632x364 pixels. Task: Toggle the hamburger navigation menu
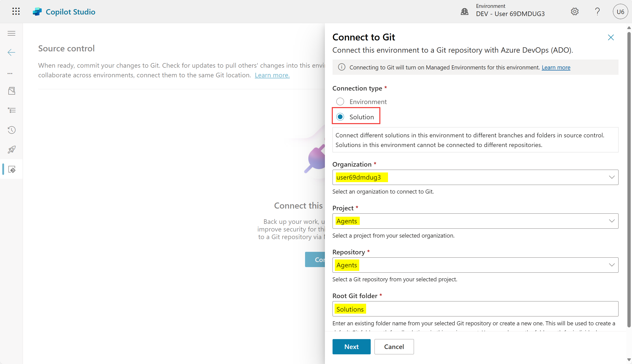pos(11,33)
